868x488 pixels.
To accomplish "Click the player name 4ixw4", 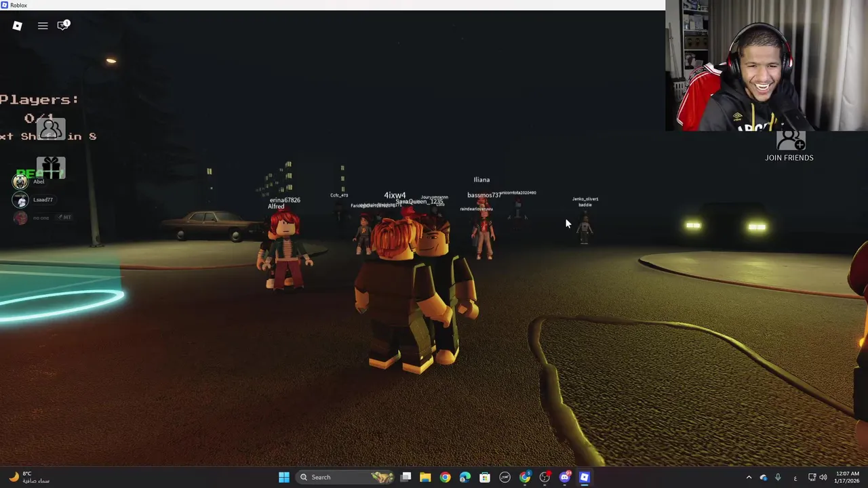I will (395, 195).
